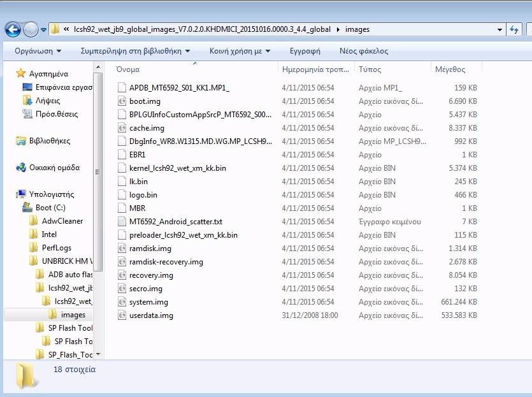Sort by the Όνομα column header
Viewport: 532px width, 397px height.
point(128,69)
